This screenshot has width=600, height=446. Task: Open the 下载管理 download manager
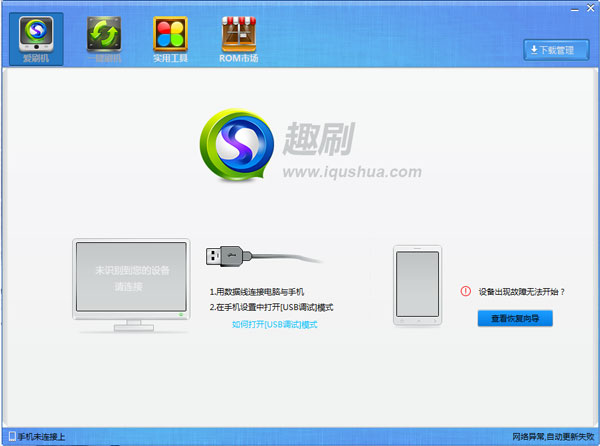click(x=555, y=49)
